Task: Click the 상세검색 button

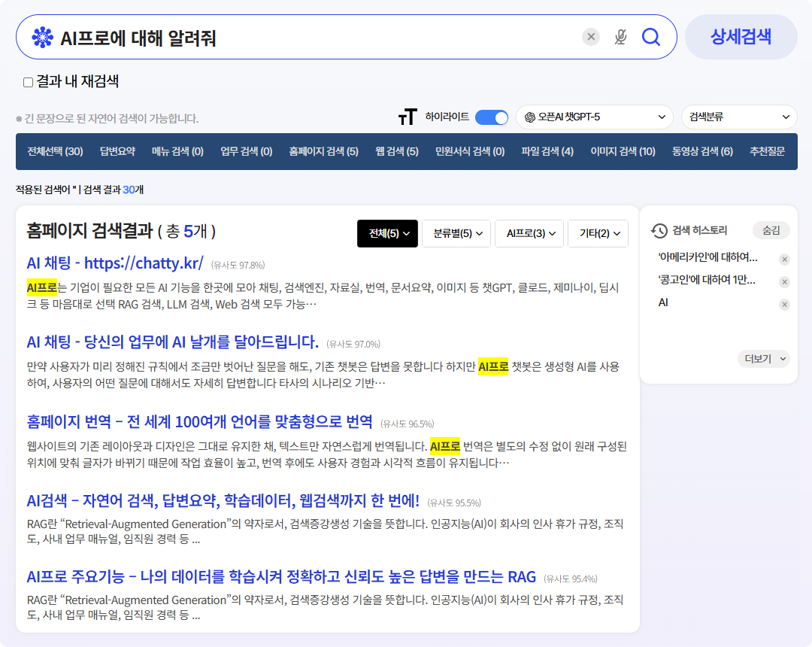Action: click(x=741, y=37)
